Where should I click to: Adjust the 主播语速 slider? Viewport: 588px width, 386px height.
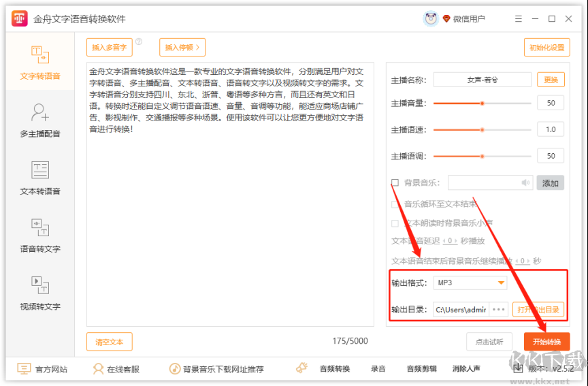pos(483,130)
